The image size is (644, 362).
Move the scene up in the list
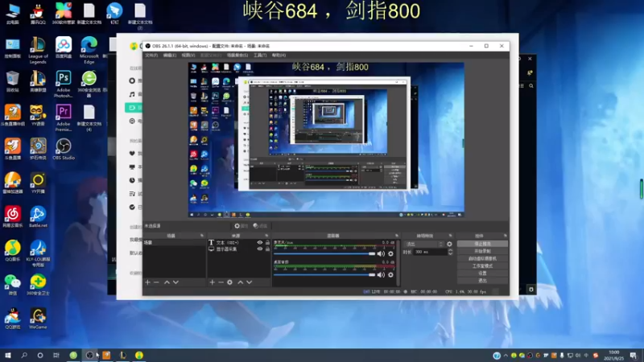pos(167,282)
